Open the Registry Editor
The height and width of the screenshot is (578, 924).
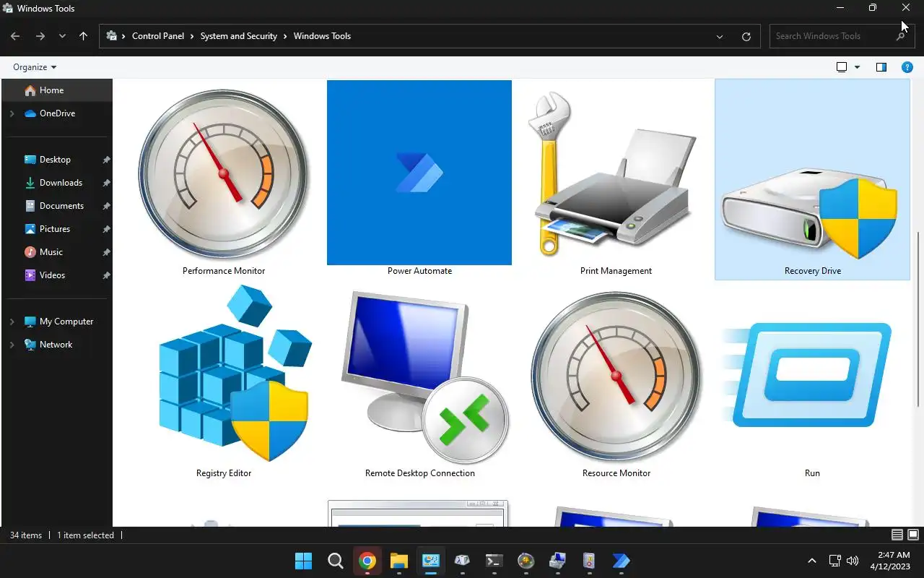224,381
